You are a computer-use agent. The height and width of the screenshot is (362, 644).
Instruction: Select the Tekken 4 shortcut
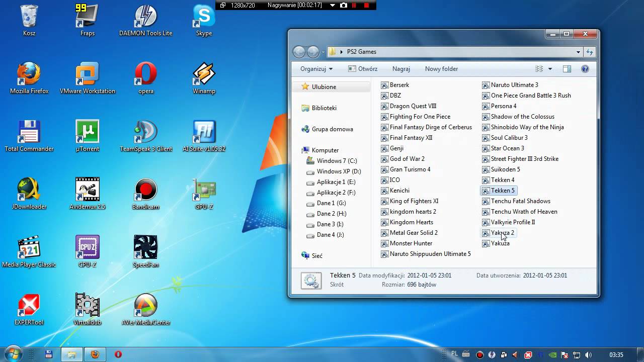pos(498,180)
